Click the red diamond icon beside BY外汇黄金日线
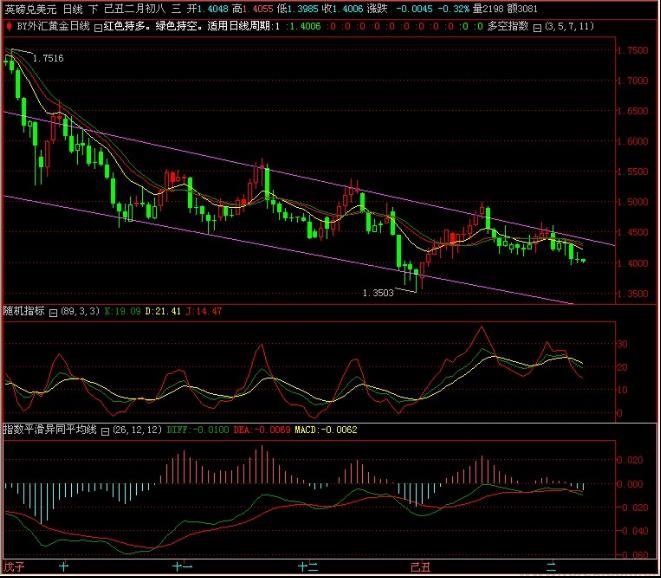The width and height of the screenshot is (661, 578). click(x=9, y=27)
